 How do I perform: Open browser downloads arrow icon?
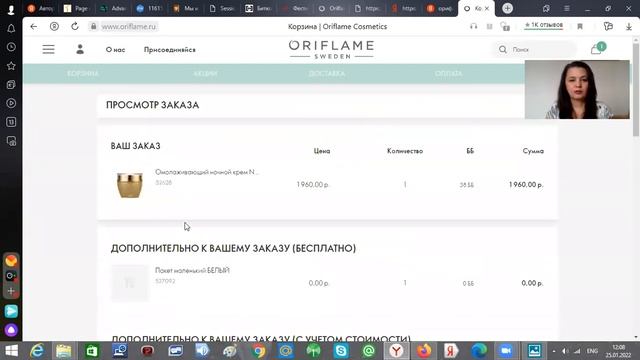[x=629, y=27]
